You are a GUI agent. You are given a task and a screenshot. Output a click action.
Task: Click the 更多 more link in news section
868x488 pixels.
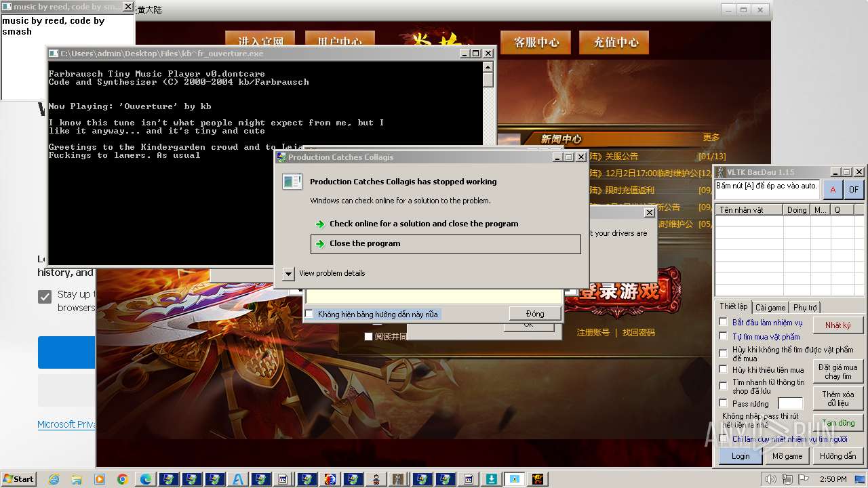(x=711, y=138)
